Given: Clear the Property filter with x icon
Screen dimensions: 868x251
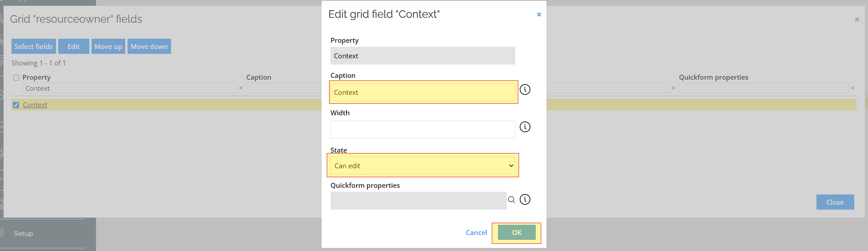Looking at the screenshot, I should [241, 88].
